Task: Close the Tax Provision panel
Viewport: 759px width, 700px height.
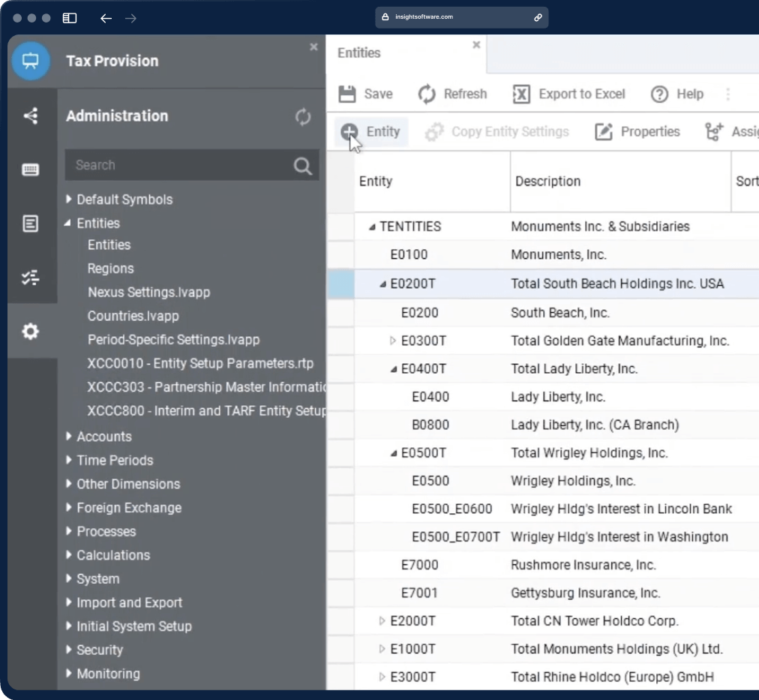Action: (x=313, y=47)
